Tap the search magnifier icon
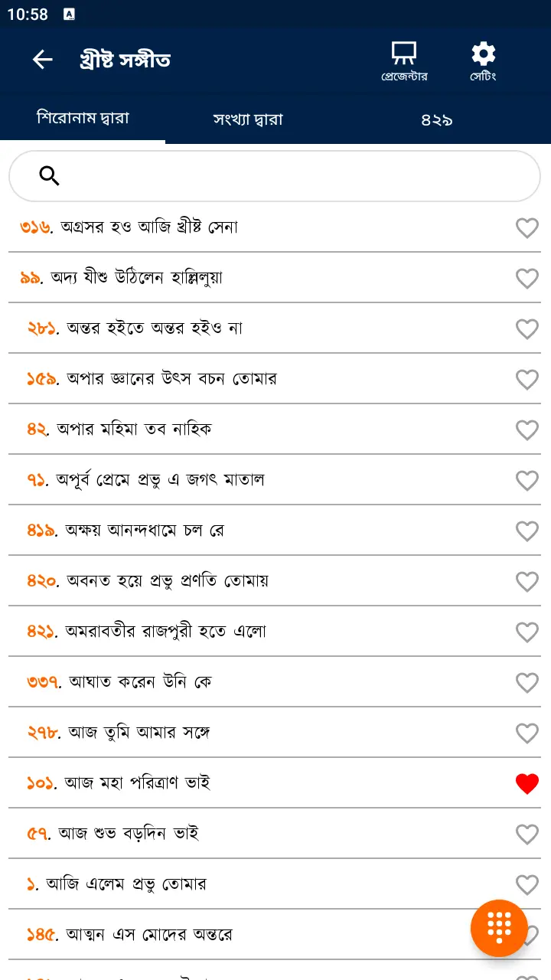Screen dimensions: 551x980 [49, 176]
